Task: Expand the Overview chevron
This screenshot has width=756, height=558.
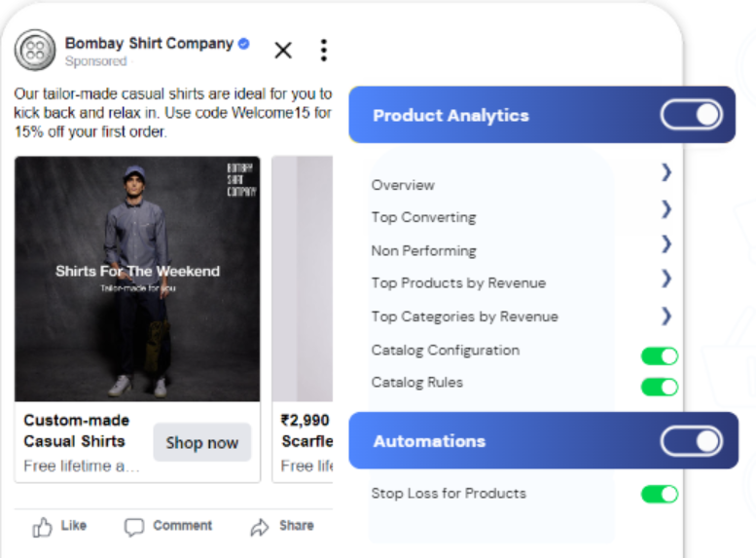Action: coord(666,172)
